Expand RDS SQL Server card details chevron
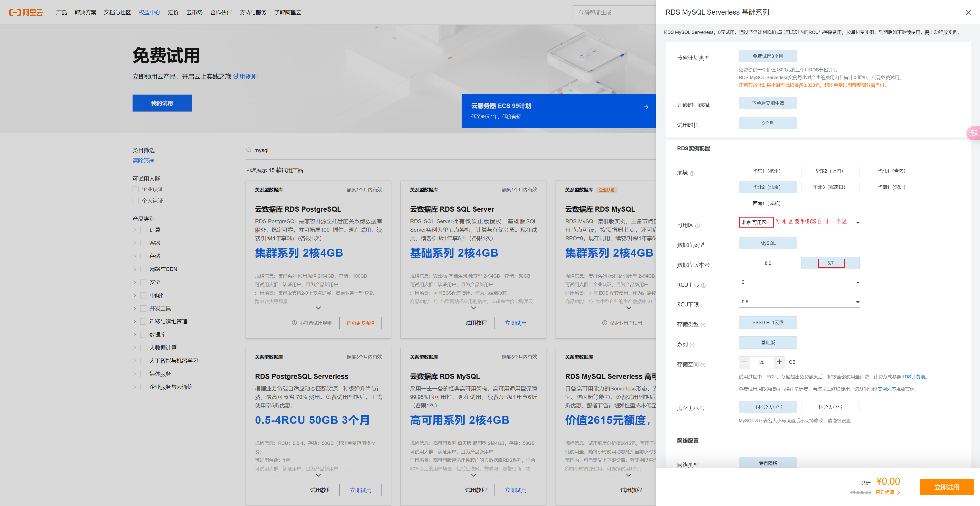This screenshot has width=980, height=506. click(x=474, y=308)
